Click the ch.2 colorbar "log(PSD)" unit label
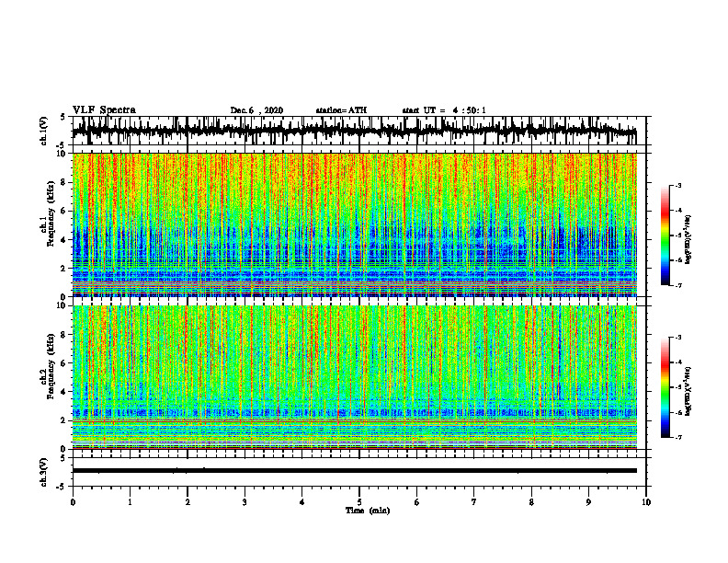This screenshot has height=563, width=728. 688,391
